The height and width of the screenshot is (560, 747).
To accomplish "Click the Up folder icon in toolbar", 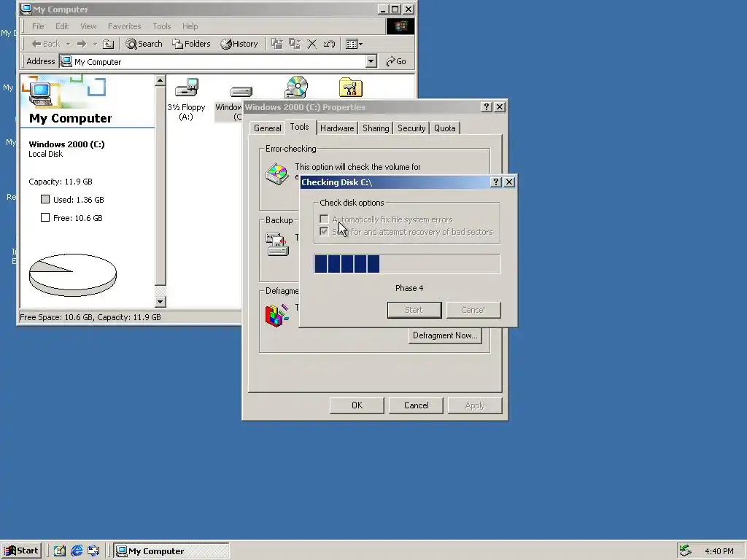I will (x=108, y=44).
